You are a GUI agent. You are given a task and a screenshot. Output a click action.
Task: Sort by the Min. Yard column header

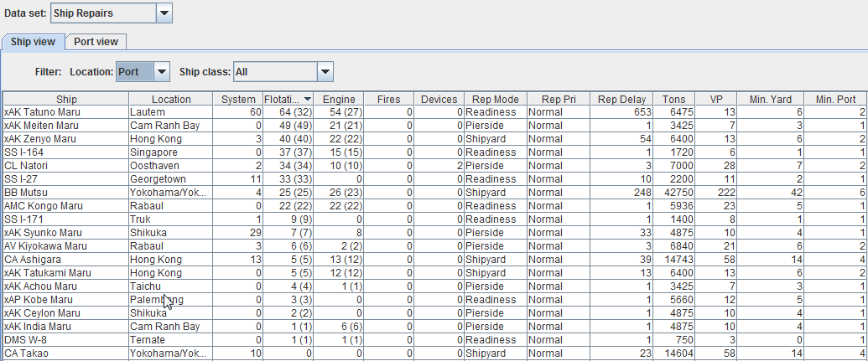(771, 99)
